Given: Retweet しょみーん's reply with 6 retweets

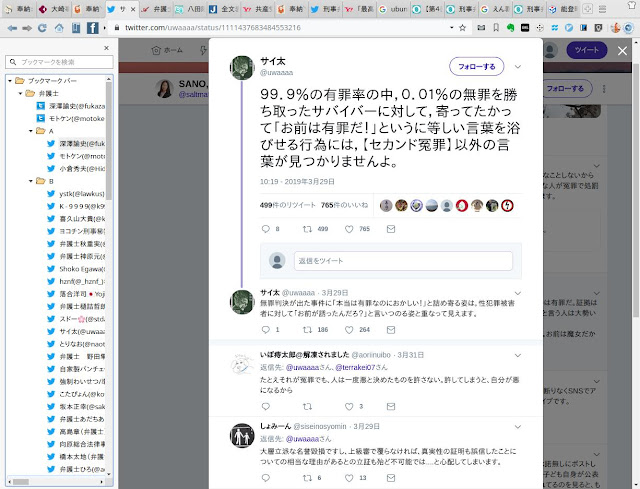Looking at the screenshot, I should click(x=307, y=478).
